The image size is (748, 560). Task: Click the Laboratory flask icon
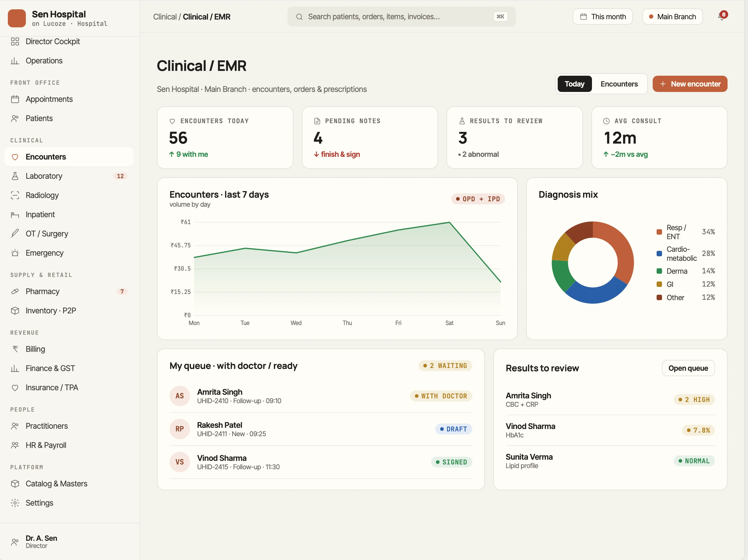[15, 176]
